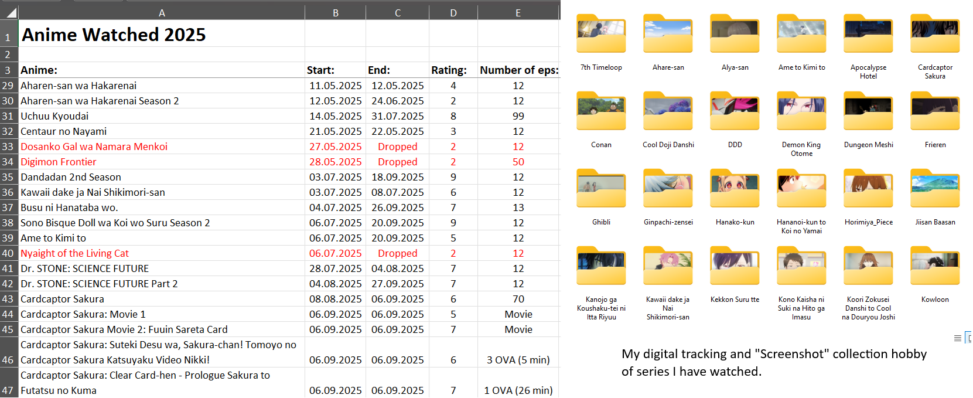Open the Dungeon Meshi folder
The width and height of the screenshot is (973, 398).
869,112
